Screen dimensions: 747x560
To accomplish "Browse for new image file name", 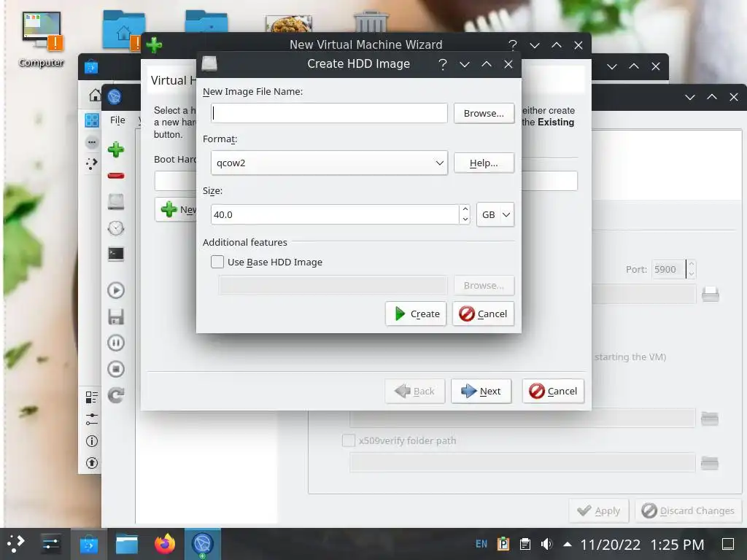I will [484, 113].
